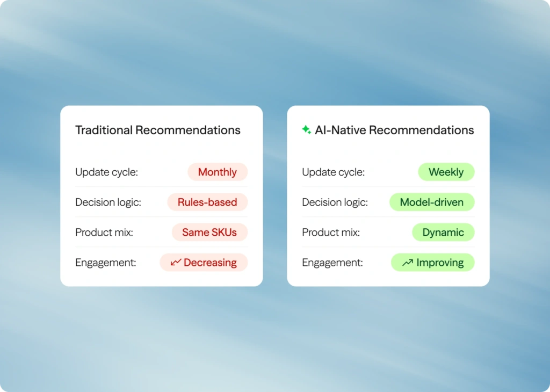
Task: Click the decreasing trend arrow icon
Action: pyautogui.click(x=176, y=263)
